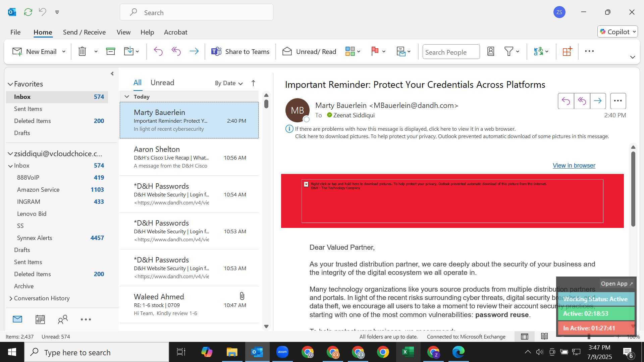The image size is (644, 362).
Task: Expand the ribbon display options chevron
Action: tap(633, 57)
